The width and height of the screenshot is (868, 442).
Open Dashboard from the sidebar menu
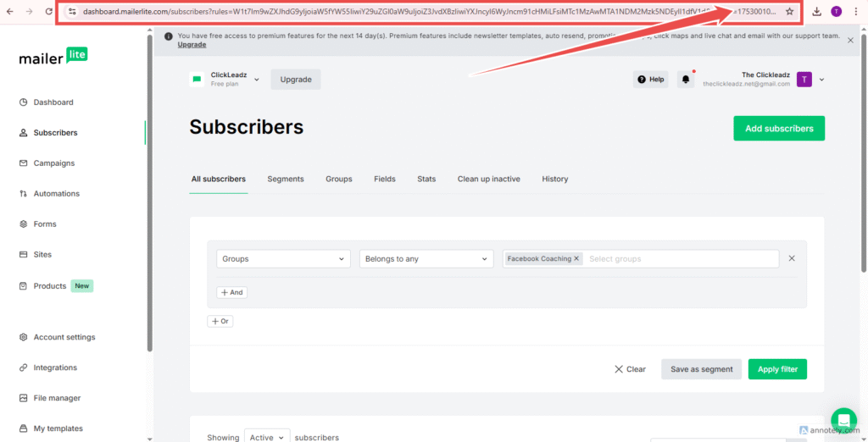pos(53,102)
